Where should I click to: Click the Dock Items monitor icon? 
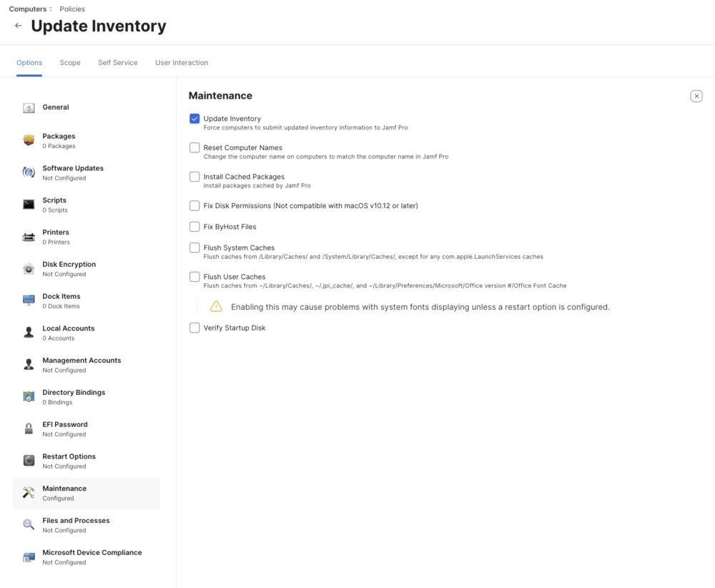click(x=29, y=300)
